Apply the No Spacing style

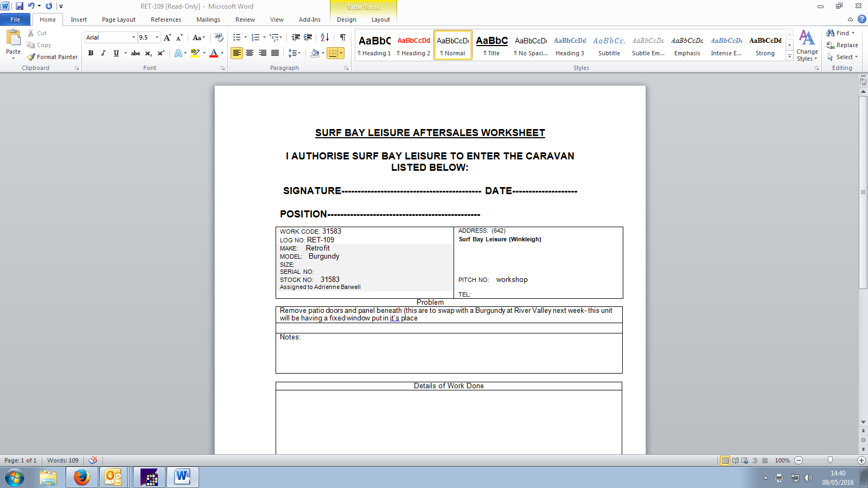tap(531, 45)
